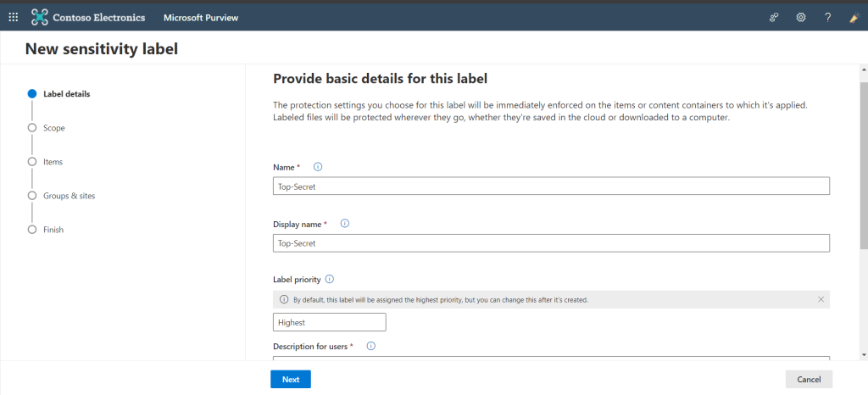Click the Cancel button
This screenshot has width=868, height=395.
809,380
